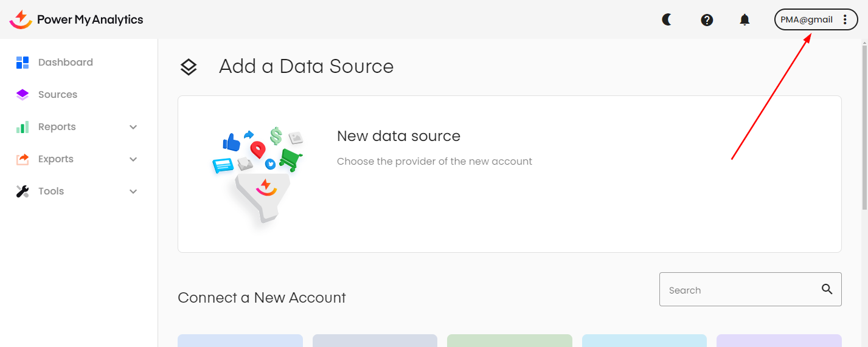Open Sources in the sidebar

coord(58,95)
